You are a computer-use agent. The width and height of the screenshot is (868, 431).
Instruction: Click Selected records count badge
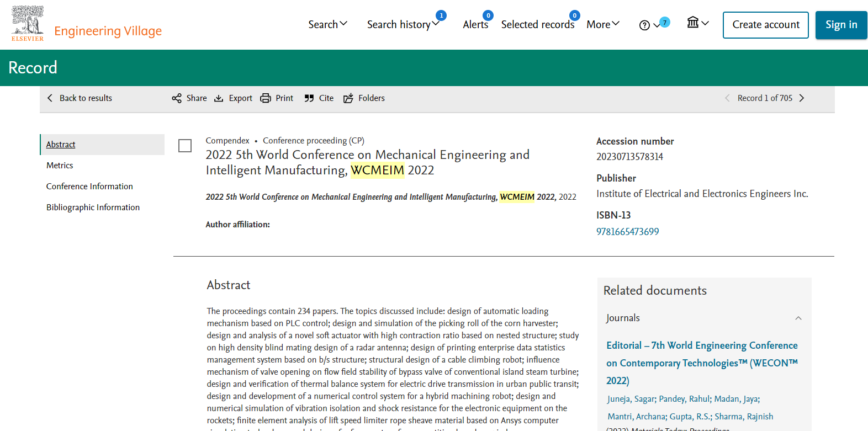tap(575, 15)
